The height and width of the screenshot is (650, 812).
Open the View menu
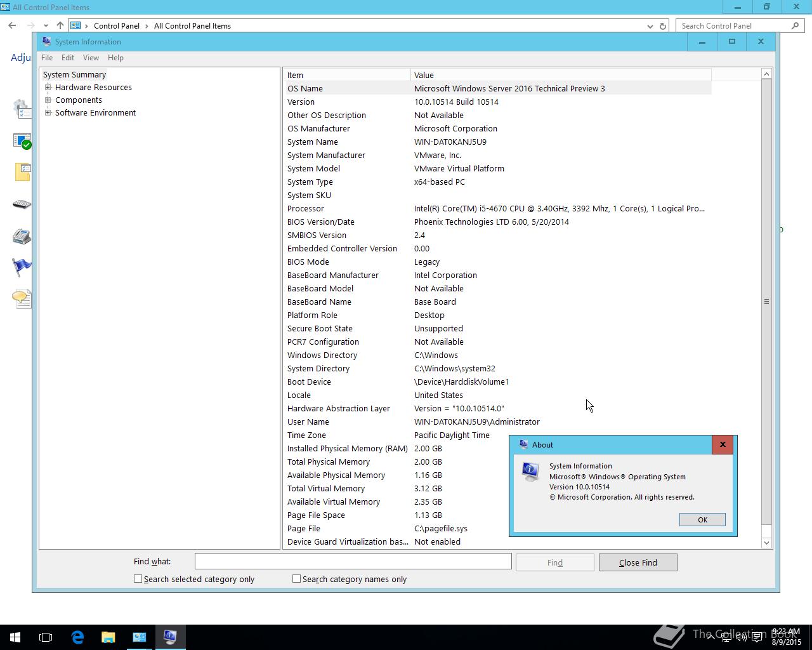[x=91, y=57]
